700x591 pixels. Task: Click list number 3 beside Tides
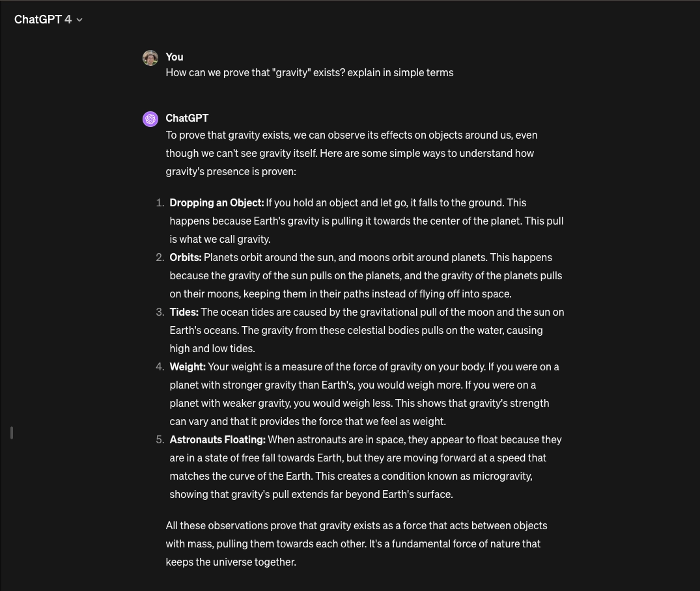coord(160,312)
